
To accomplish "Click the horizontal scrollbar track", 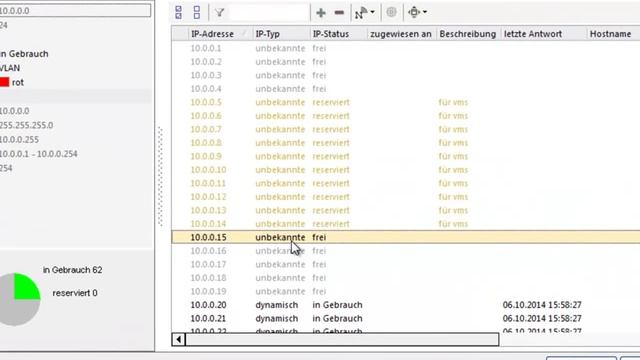I will tap(342, 339).
